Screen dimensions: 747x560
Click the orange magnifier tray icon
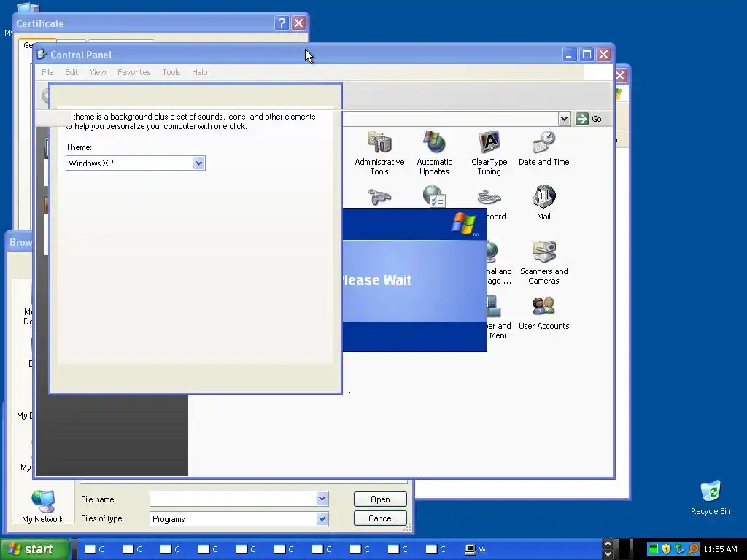pos(693,549)
